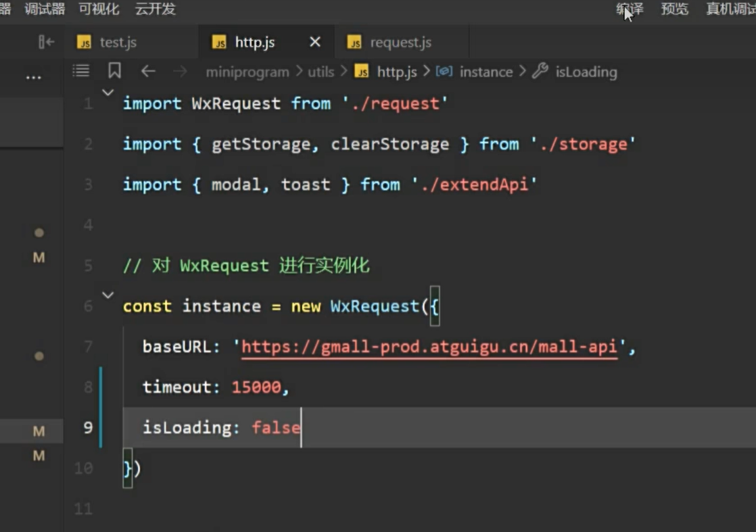The image size is (756, 532).
Task: Click the forward navigation arrow
Action: click(180, 71)
